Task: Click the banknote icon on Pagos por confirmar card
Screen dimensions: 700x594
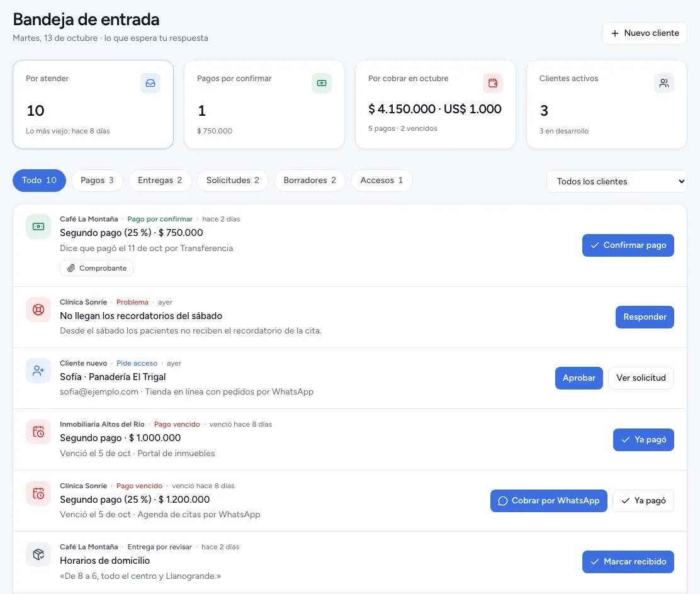Action: 322,83
